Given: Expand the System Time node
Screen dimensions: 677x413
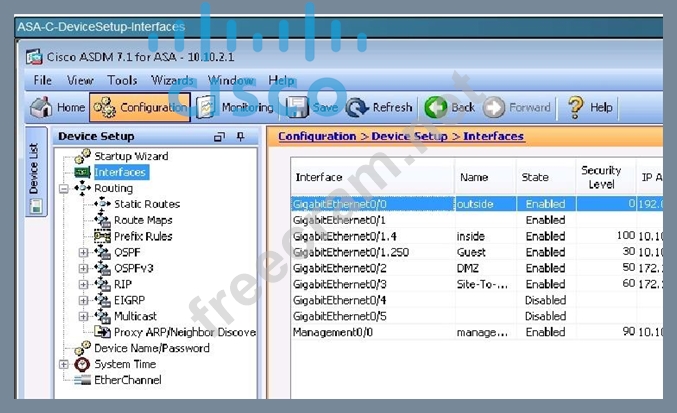Looking at the screenshot, I should 65,364.
